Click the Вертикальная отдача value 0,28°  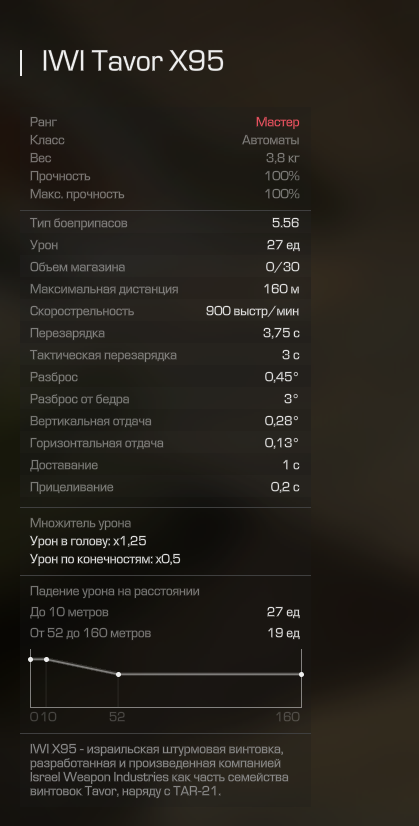(x=281, y=421)
